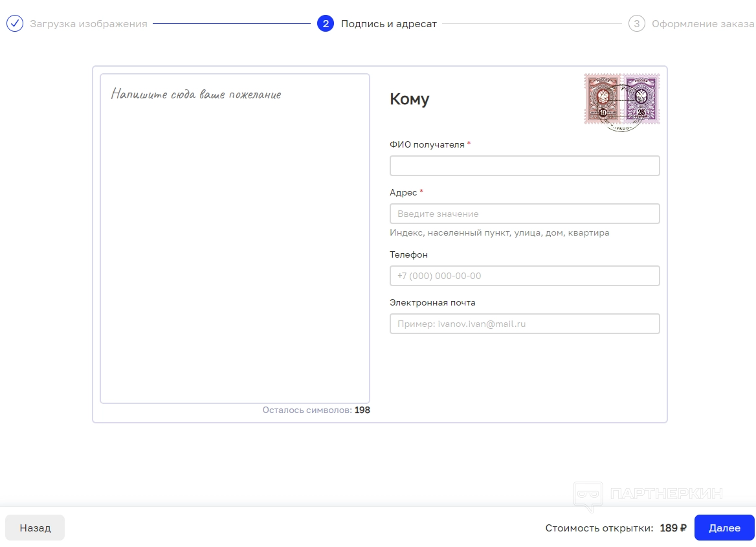Screen dimensions: 756x547
Task: Click the Адрес input field
Action: pyautogui.click(x=524, y=214)
